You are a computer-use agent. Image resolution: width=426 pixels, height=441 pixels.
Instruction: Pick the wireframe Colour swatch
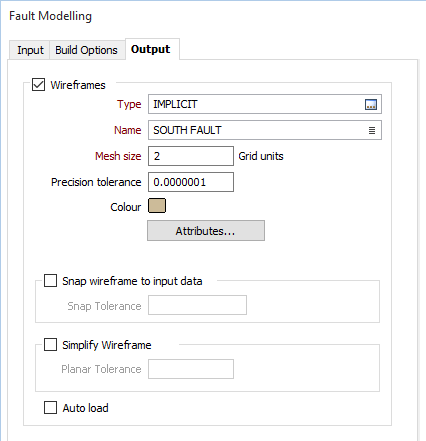[x=157, y=206]
